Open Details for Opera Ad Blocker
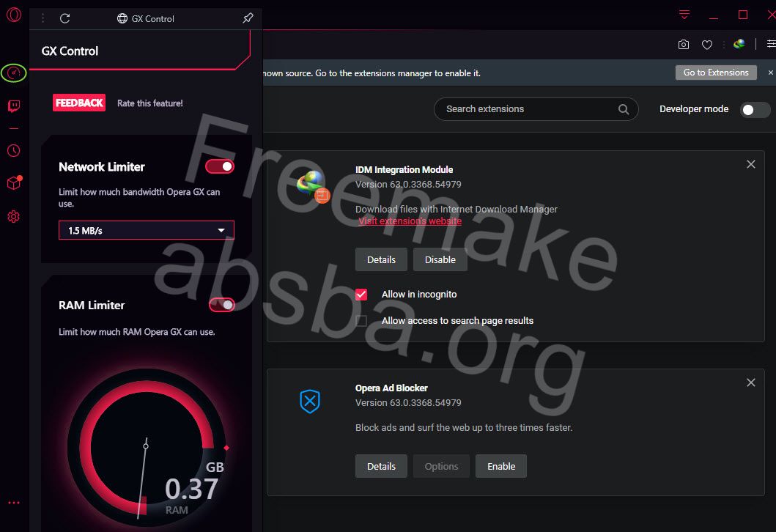 [x=381, y=466]
